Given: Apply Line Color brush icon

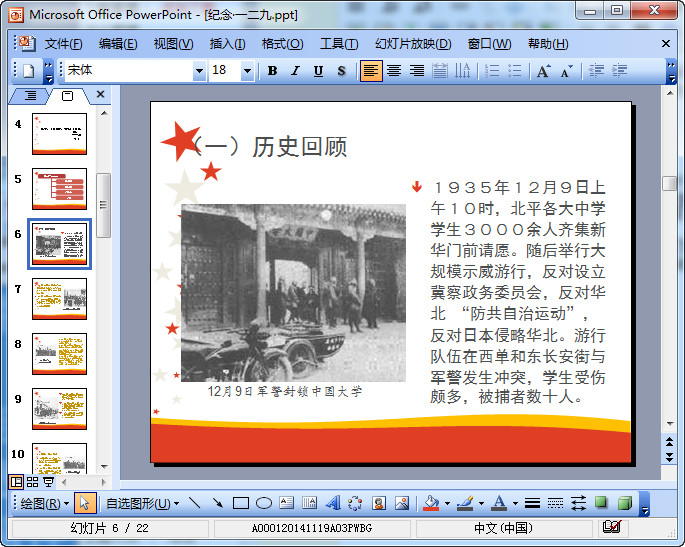Looking at the screenshot, I should (466, 503).
